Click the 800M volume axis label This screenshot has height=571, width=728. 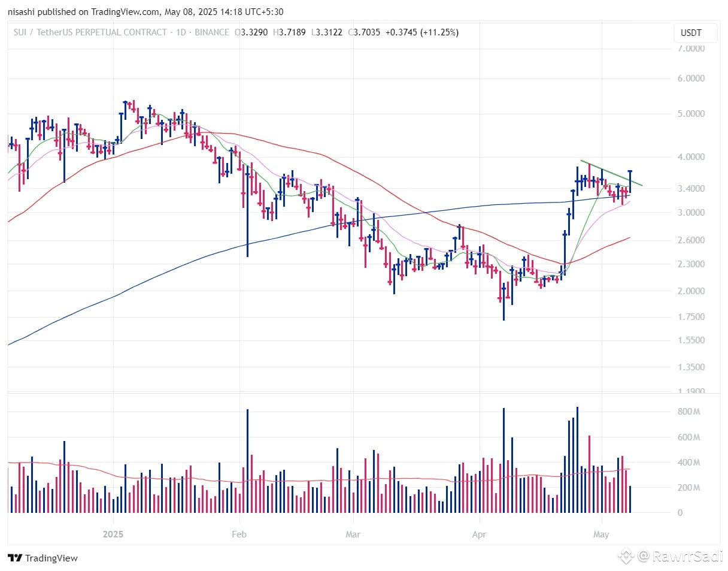(688, 412)
